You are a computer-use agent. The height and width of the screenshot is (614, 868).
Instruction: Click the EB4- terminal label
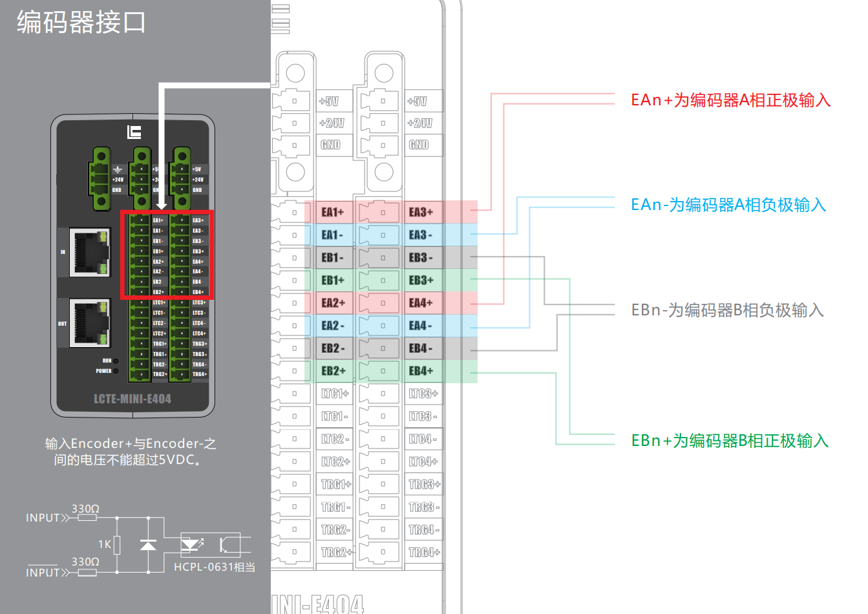point(421,348)
